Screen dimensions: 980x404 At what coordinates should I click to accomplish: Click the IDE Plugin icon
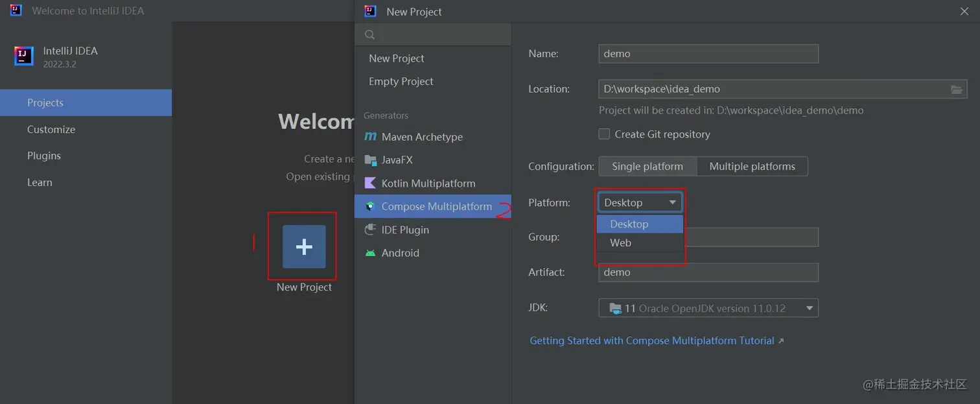pos(370,230)
